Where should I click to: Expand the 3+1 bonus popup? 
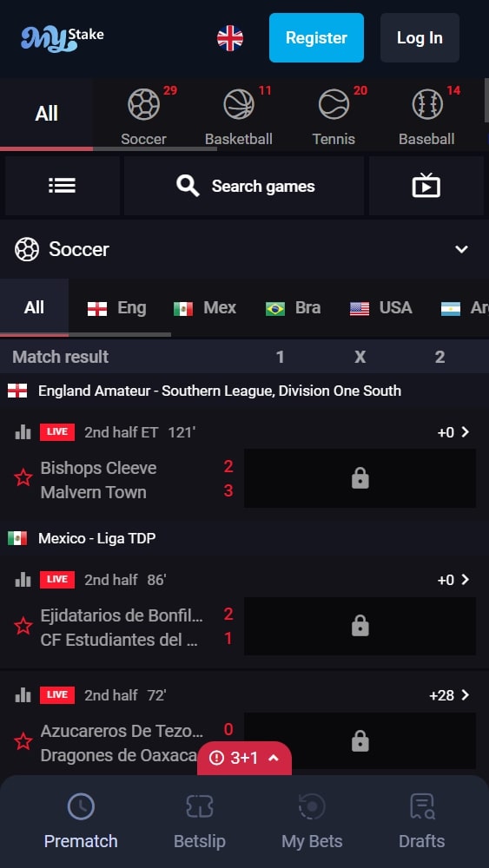pyautogui.click(x=244, y=758)
